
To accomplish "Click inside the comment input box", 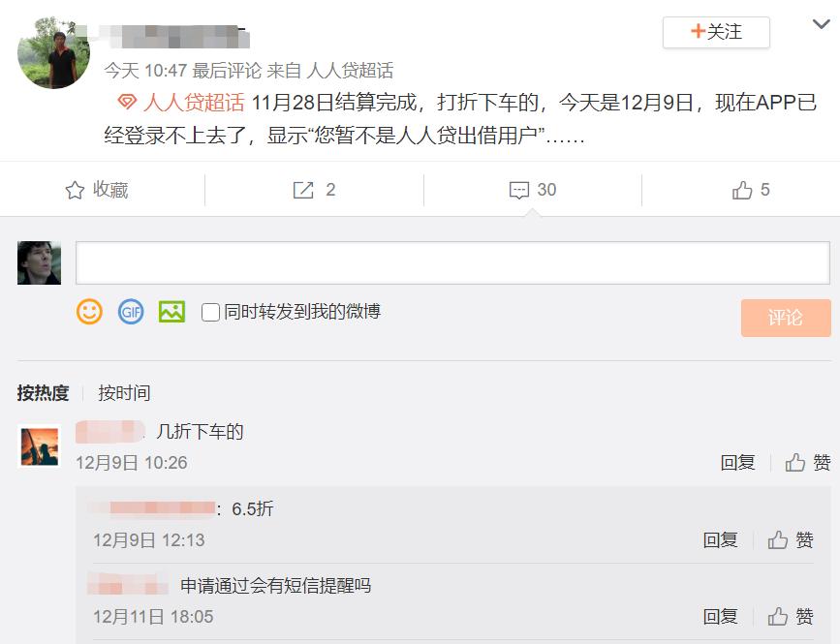I will pos(436,262).
